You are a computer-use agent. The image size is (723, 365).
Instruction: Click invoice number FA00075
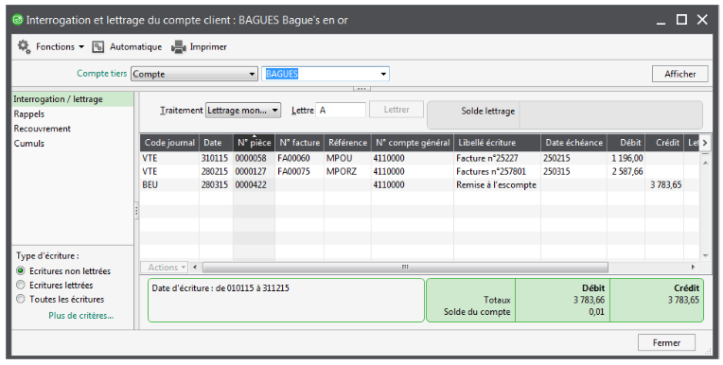[294, 171]
